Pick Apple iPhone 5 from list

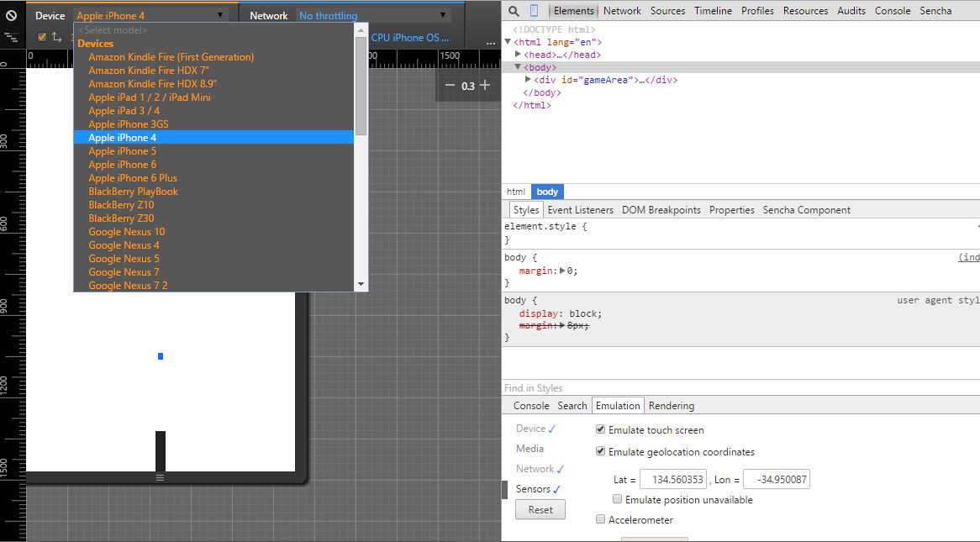(x=123, y=150)
